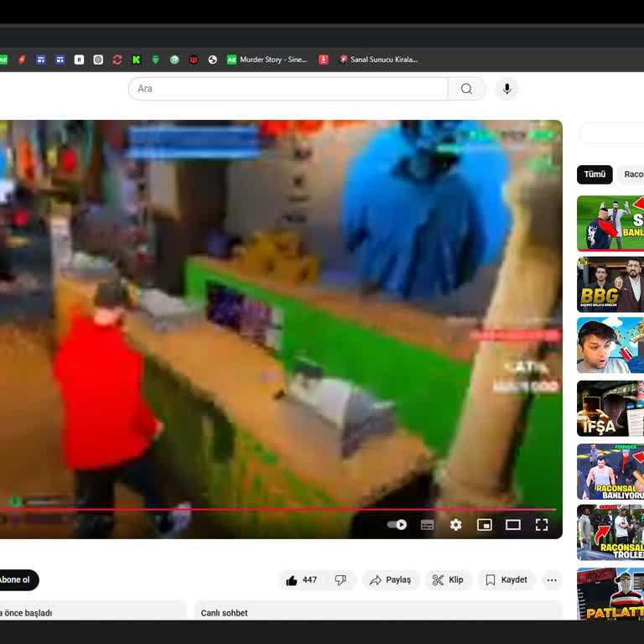The height and width of the screenshot is (644, 644).
Task: Seek on the red video progress bar
Action: (278, 509)
